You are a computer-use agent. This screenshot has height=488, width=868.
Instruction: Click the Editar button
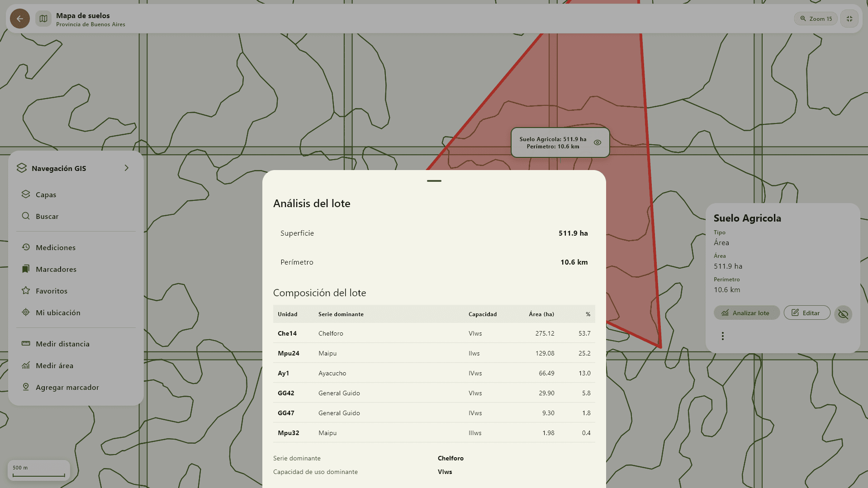coord(807,313)
